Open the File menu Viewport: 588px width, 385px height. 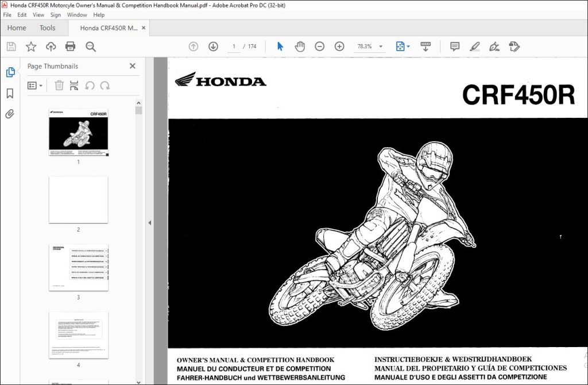(7, 14)
